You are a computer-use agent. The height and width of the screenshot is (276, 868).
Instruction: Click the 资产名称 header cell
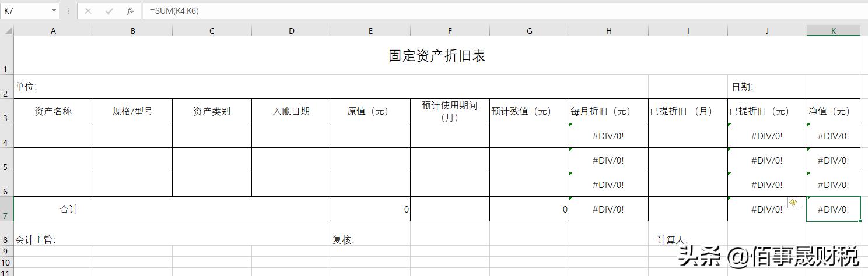[x=53, y=111]
